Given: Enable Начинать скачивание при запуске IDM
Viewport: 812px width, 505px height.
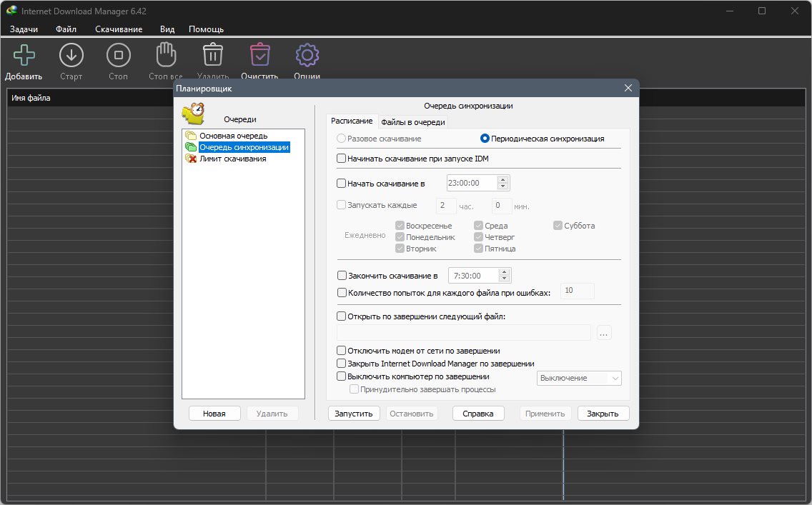Looking at the screenshot, I should (341, 159).
